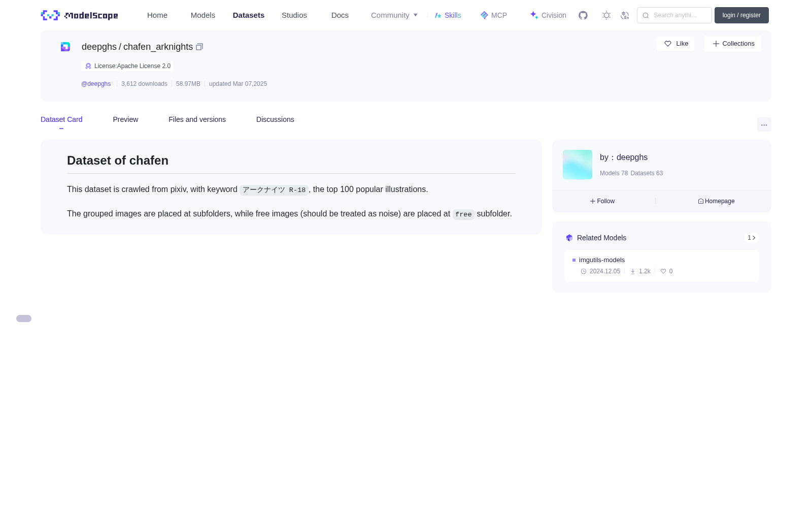The image size is (812, 508).
Task: Open the @deepghs profile link
Action: [x=96, y=84]
